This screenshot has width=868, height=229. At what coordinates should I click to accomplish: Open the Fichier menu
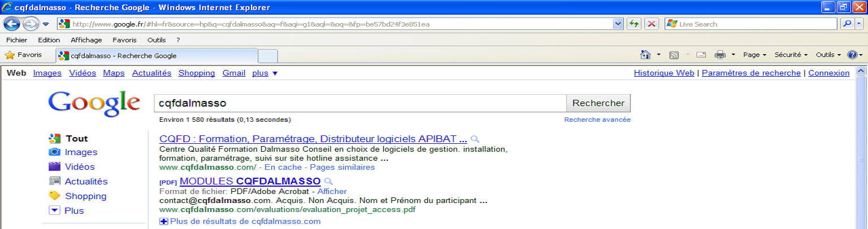[x=16, y=40]
